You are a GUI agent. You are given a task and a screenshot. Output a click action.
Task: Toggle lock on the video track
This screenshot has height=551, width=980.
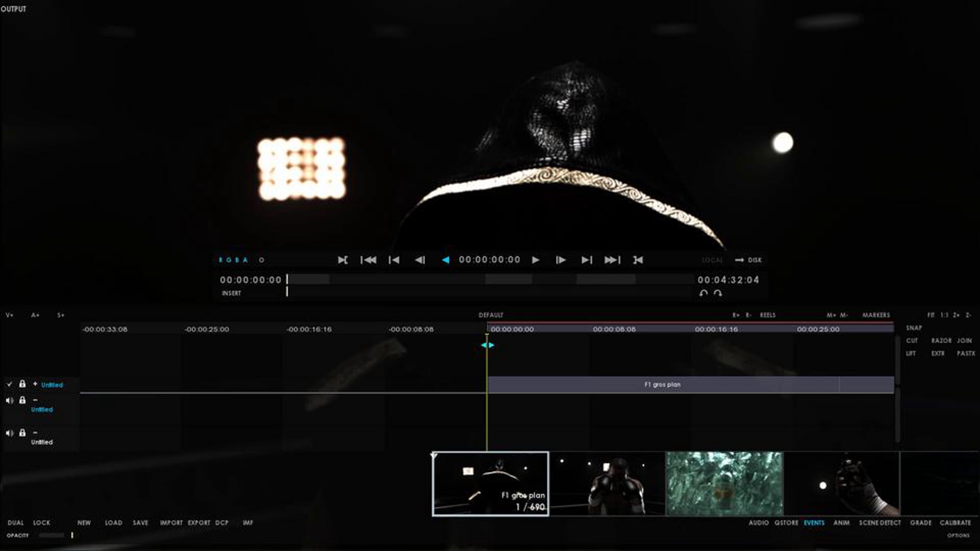(22, 384)
